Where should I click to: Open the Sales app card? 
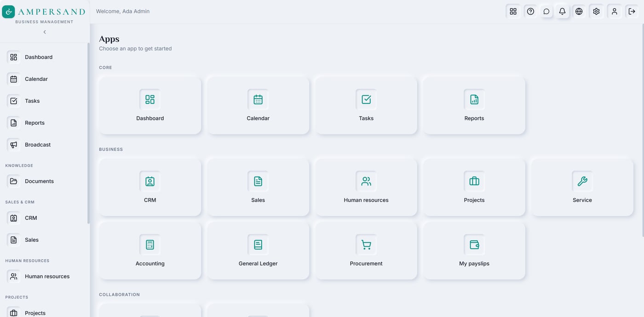click(x=258, y=187)
